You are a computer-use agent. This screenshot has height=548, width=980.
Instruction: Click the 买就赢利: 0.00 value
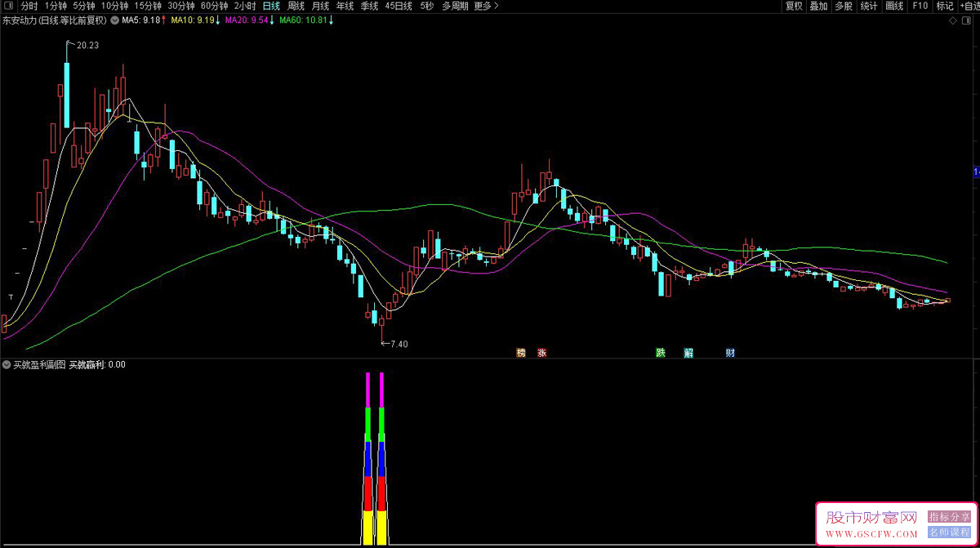tap(97, 364)
